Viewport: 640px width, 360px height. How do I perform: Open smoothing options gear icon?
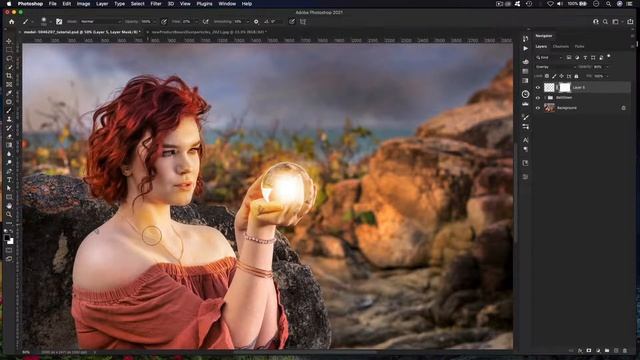coord(256,22)
